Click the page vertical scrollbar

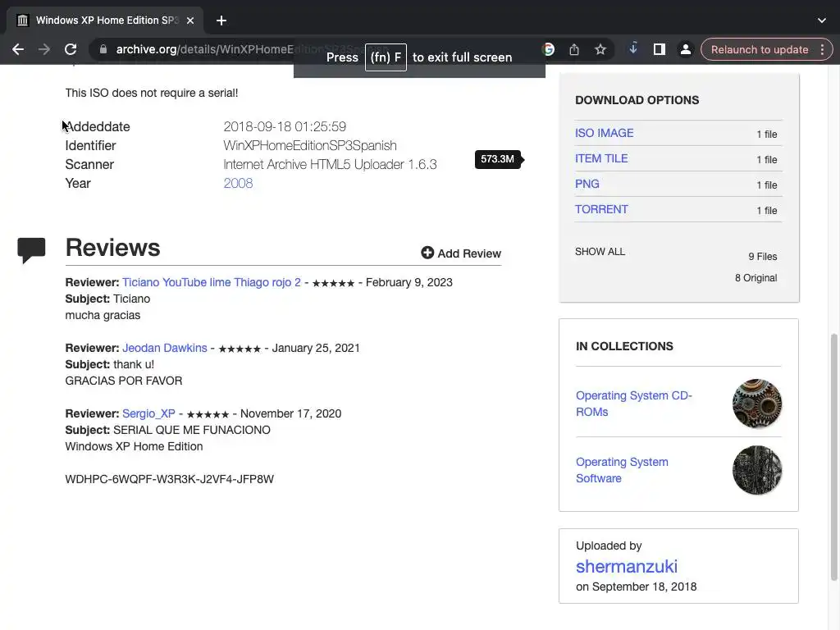(833, 457)
